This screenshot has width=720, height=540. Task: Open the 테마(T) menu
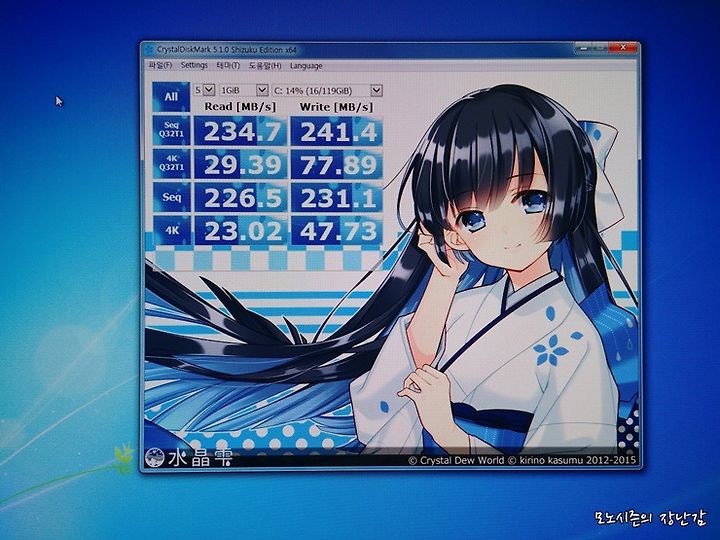228,65
